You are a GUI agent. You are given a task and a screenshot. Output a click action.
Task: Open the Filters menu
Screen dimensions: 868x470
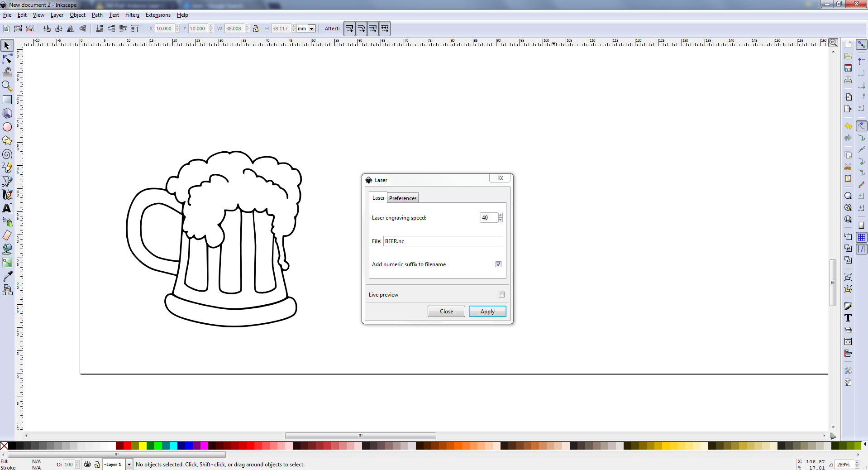(132, 15)
